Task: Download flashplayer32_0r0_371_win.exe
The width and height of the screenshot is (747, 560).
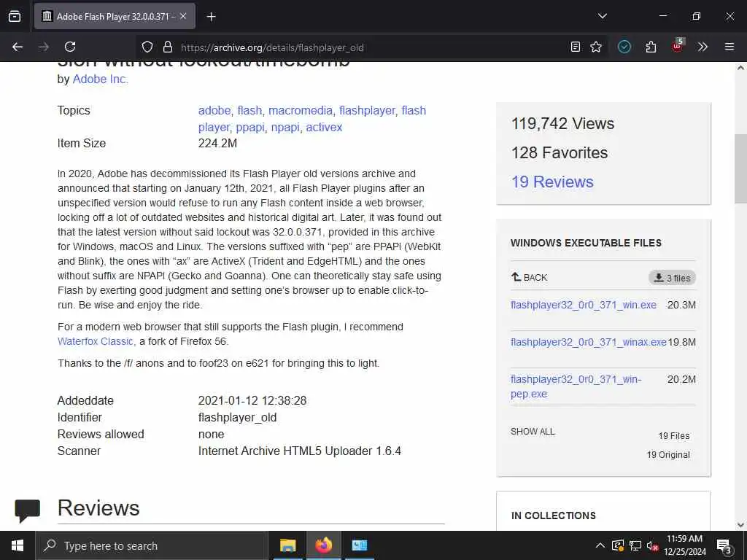Action: [x=583, y=305]
